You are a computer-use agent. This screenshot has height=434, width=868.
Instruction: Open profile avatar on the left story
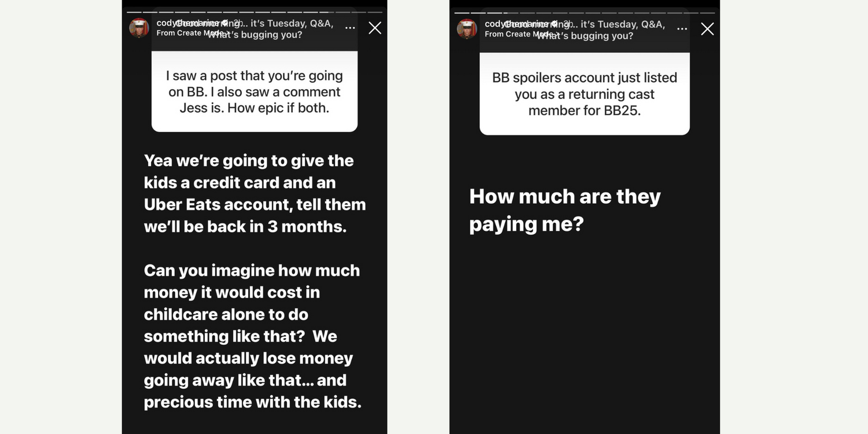pos(139,28)
